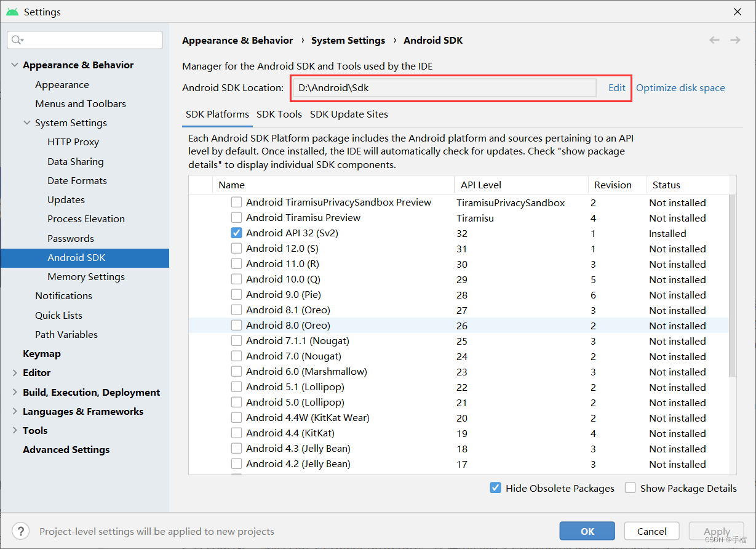Check Android 9.0 (Pie) checkbox

pyautogui.click(x=236, y=294)
